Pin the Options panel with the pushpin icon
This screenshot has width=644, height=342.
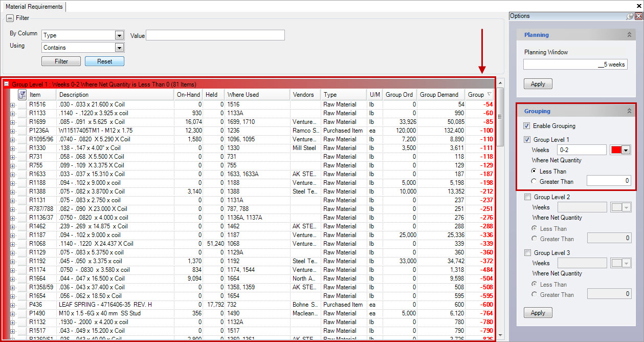pos(630,16)
